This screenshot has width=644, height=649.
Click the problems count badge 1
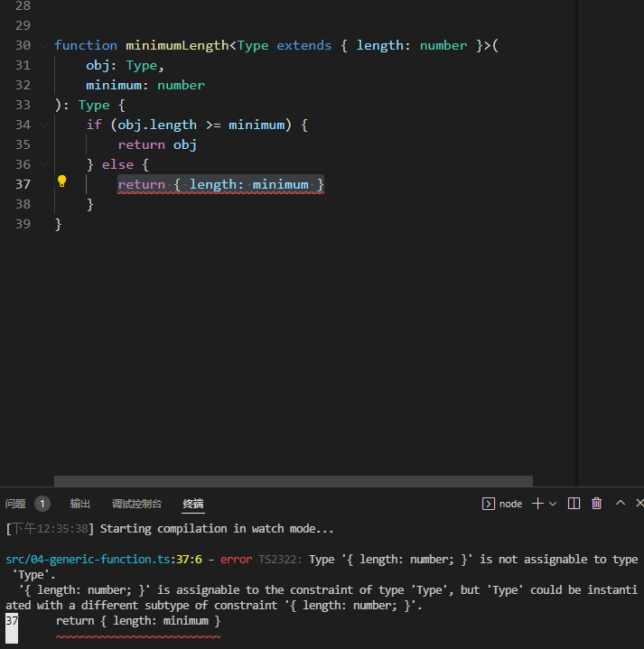42,504
